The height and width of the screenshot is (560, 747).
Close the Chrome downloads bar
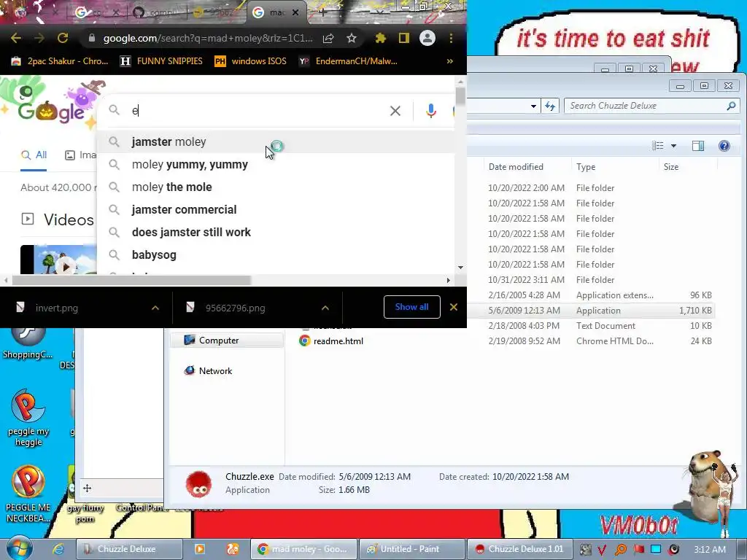(x=454, y=307)
